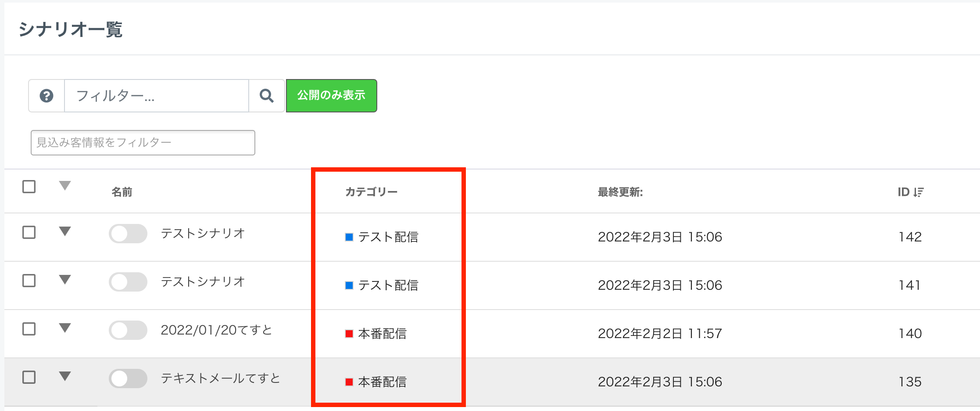Select the checkbox for 2022/01/20てすと row

click(29, 329)
